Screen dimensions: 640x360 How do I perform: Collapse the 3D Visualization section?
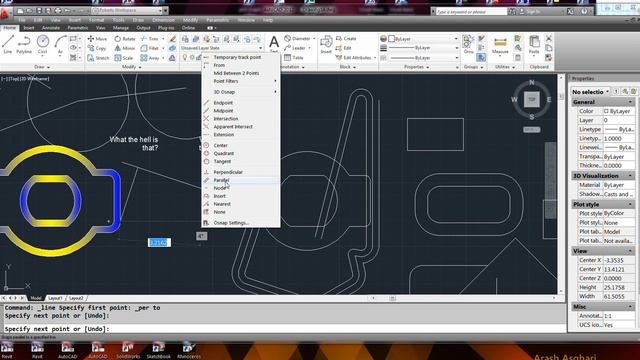[x=631, y=176]
